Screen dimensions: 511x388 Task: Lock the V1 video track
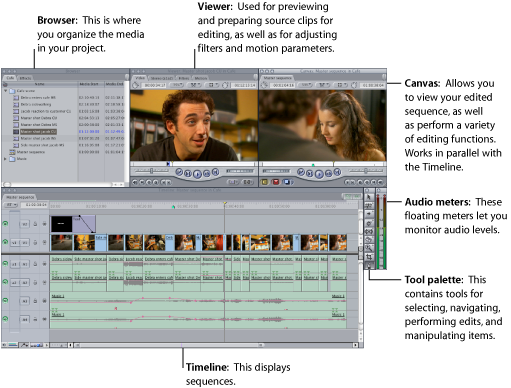[35, 242]
